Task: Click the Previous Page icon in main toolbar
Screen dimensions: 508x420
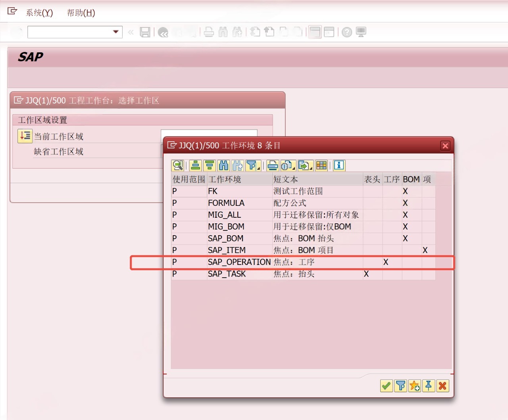Action: 269,32
